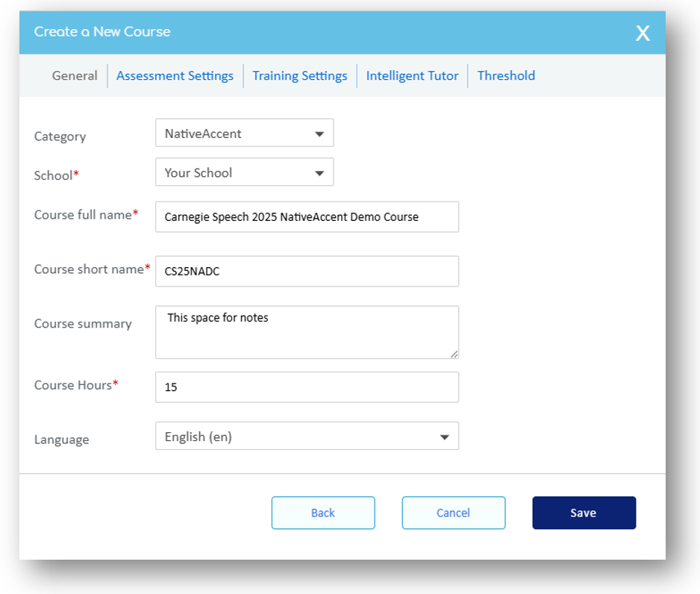
Task: Switch to the General tab
Action: coord(75,75)
